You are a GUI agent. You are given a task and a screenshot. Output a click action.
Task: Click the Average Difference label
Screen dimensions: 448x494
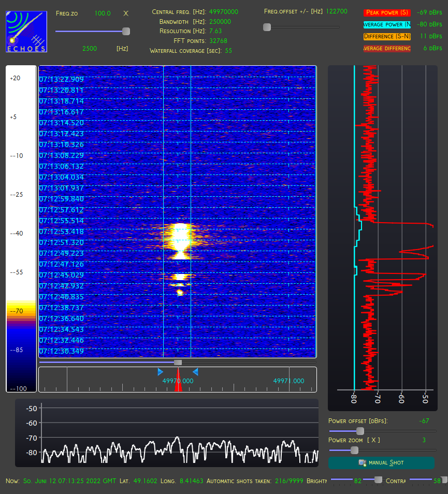tap(387, 49)
